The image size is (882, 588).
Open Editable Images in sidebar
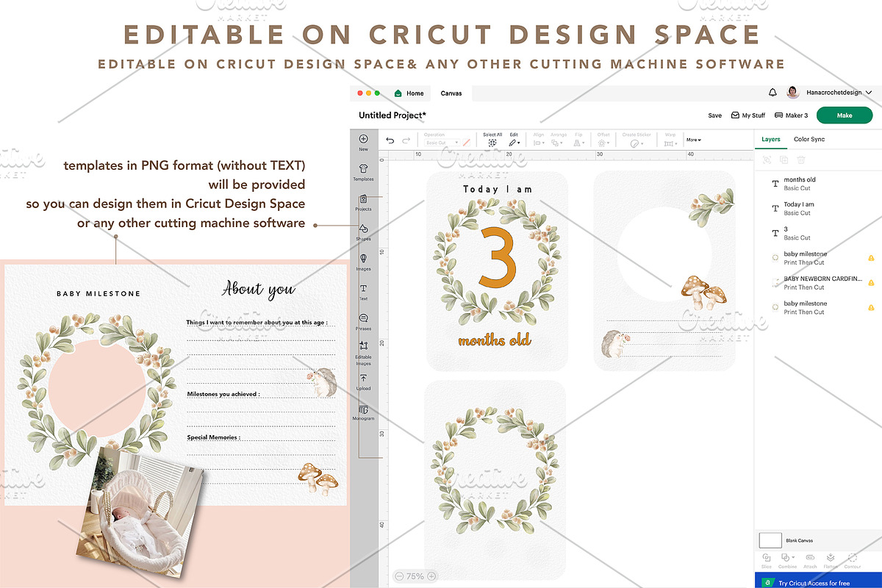[363, 354]
